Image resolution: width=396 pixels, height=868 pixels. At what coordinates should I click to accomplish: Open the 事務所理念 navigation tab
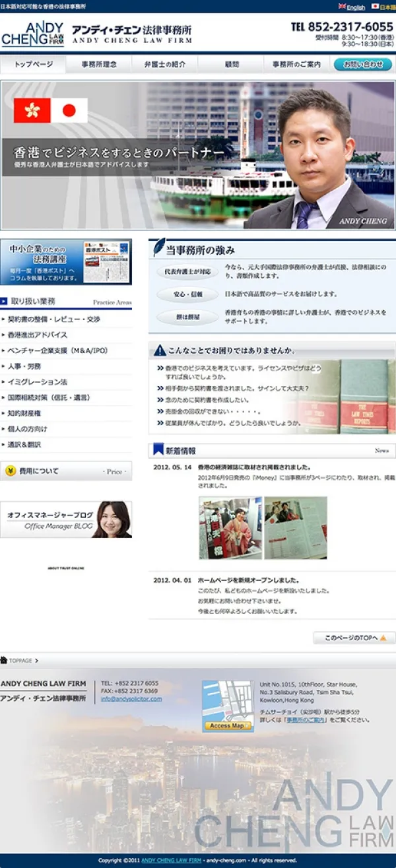tap(99, 65)
